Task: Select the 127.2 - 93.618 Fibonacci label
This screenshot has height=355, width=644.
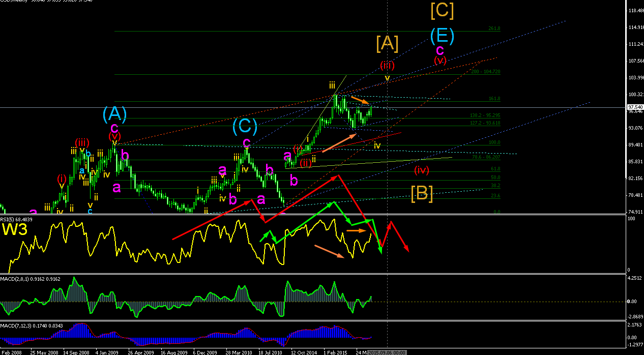Action: (485, 123)
